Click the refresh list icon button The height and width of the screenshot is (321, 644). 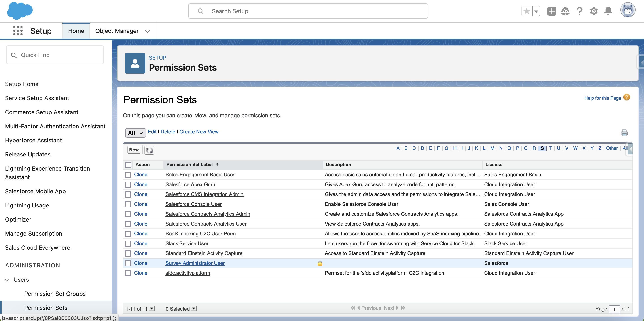[149, 150]
